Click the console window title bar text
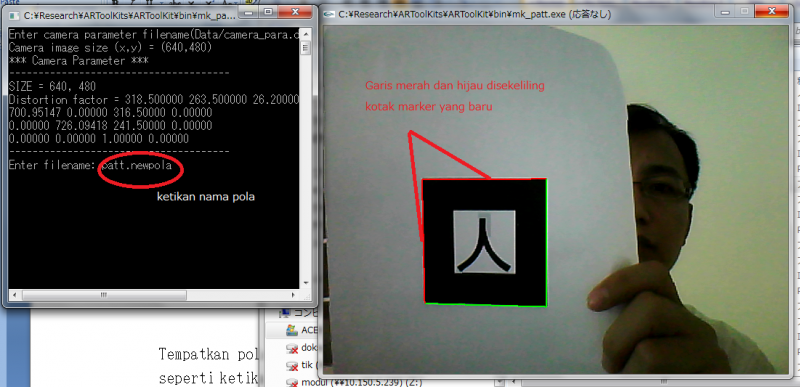The width and height of the screenshot is (800, 387). (130, 15)
